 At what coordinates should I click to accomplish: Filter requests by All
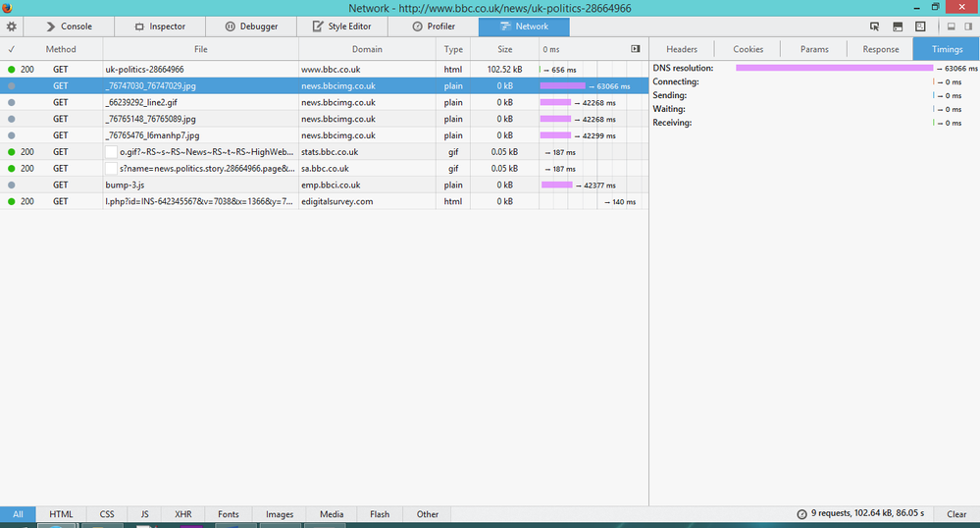18,514
